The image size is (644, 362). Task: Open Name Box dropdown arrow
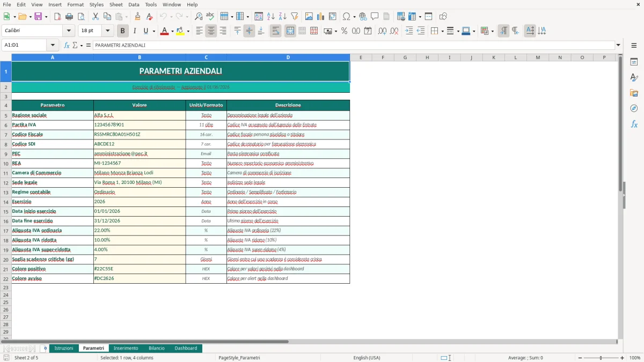[x=53, y=45]
